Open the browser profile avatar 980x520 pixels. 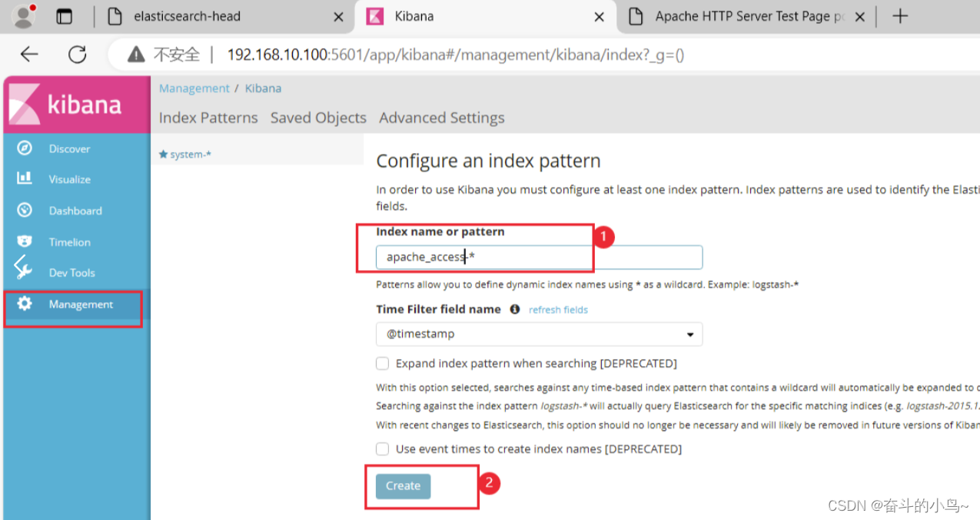25,16
